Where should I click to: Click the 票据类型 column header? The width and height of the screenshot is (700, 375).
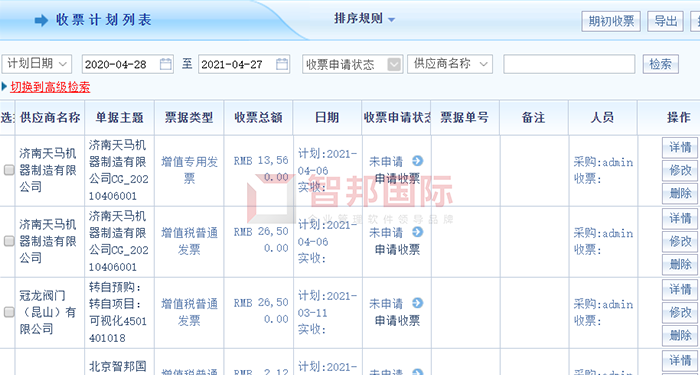(x=189, y=117)
